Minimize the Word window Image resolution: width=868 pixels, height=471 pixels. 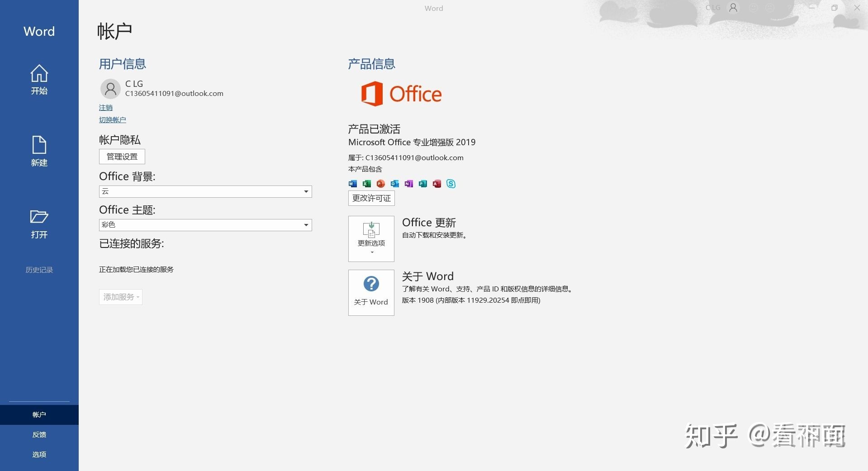[812, 8]
